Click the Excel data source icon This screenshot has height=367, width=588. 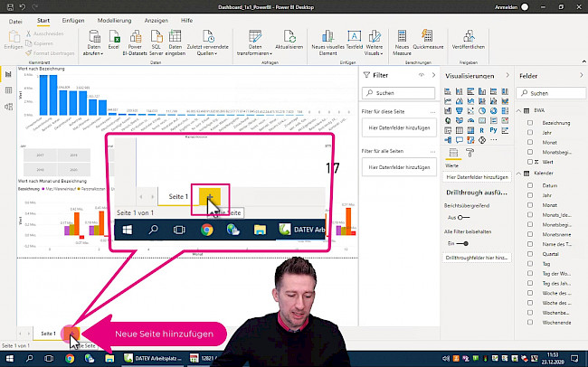tap(113, 38)
